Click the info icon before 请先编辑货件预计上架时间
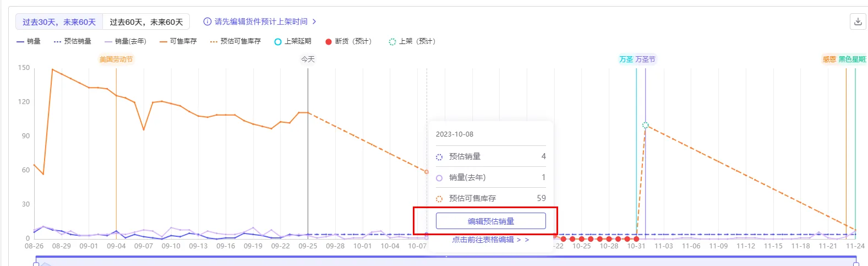The height and width of the screenshot is (266, 868). (x=208, y=21)
